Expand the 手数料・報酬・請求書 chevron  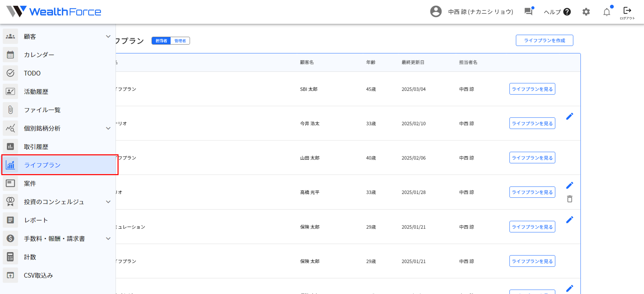pyautogui.click(x=108, y=239)
